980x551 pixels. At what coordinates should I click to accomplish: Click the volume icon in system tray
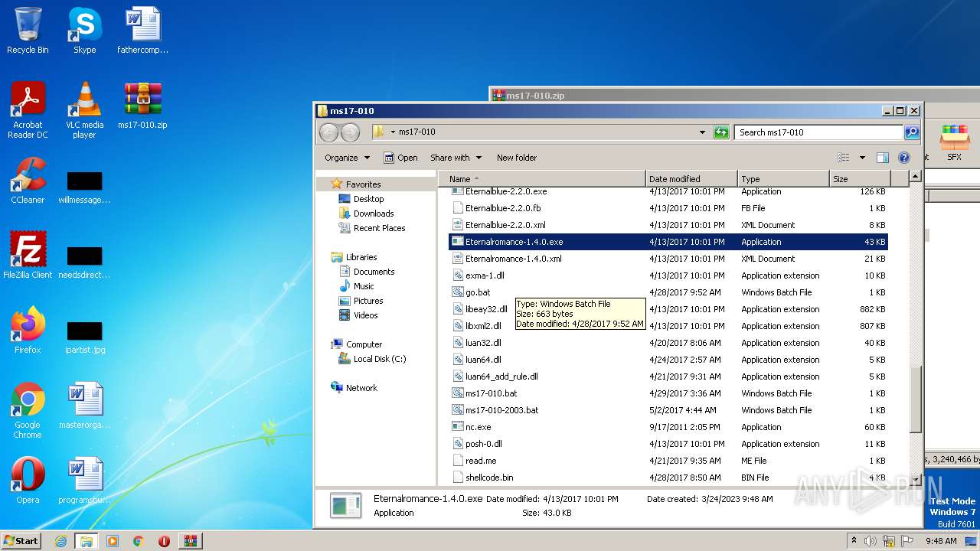(x=871, y=541)
